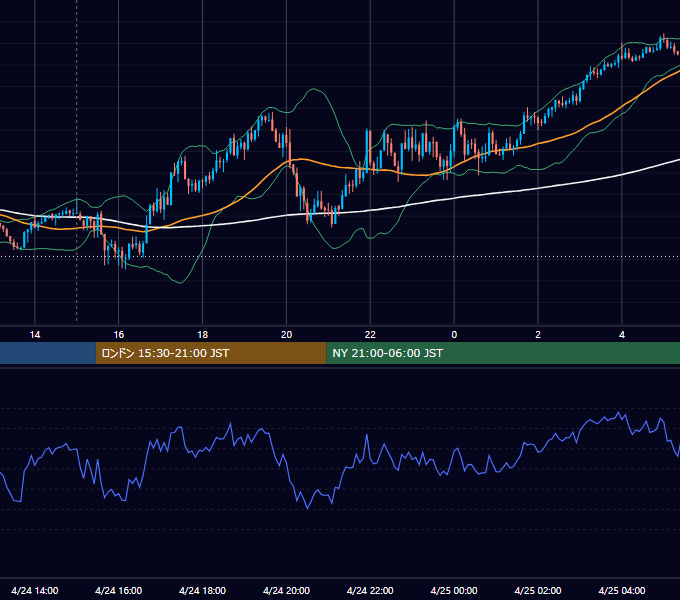Click the 4/25 00:00 date label
The width and height of the screenshot is (680, 600).
[x=454, y=590]
